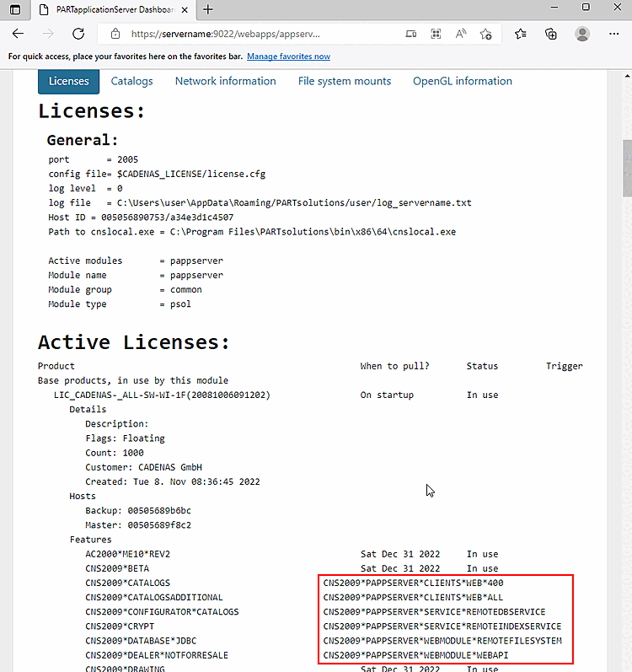The height and width of the screenshot is (672, 632).
Task: Click the WEBMODULE*WEBAPI entry
Action: [415, 655]
